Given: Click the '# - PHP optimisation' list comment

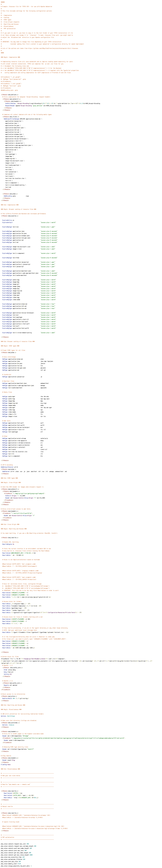Looking at the screenshot, I should coord(8,29).
